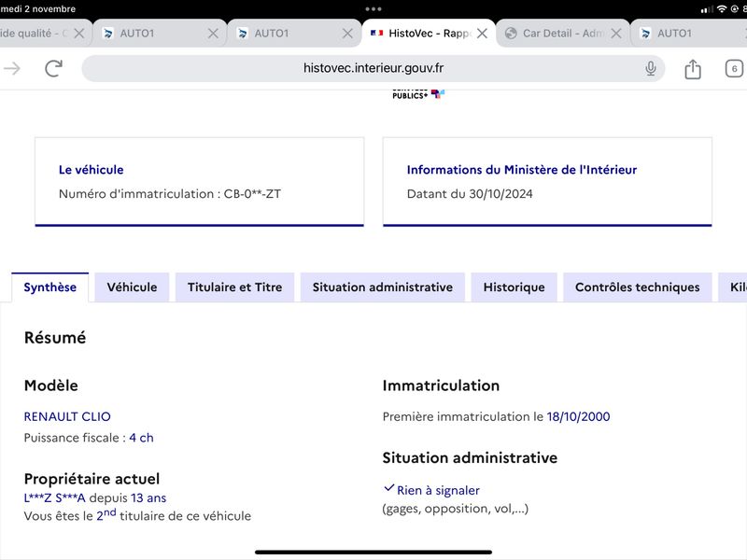The image size is (747, 560).
Task: Select the registration number CB-0**-ZT
Action: click(252, 194)
